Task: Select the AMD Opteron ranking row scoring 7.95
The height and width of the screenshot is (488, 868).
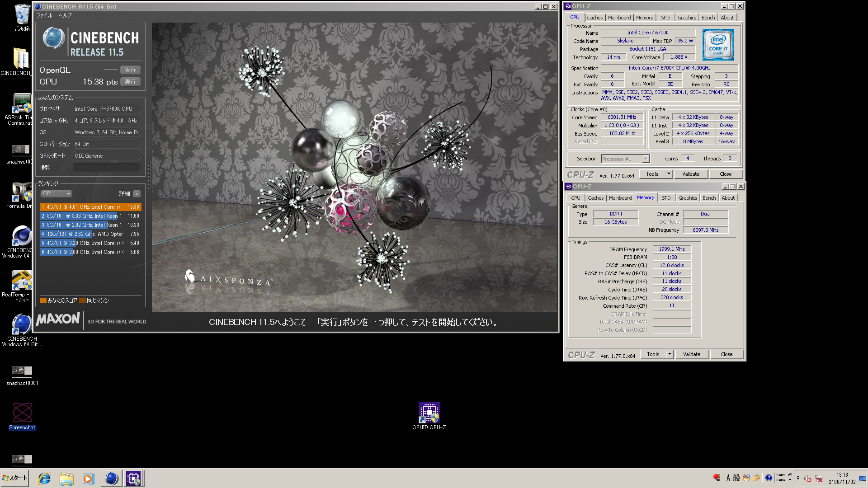Action: point(90,234)
